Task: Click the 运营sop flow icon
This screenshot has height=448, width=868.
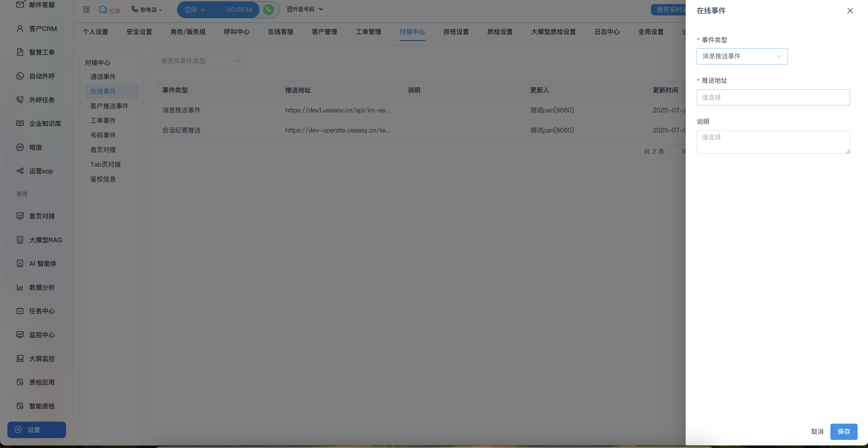Action: pos(20,171)
